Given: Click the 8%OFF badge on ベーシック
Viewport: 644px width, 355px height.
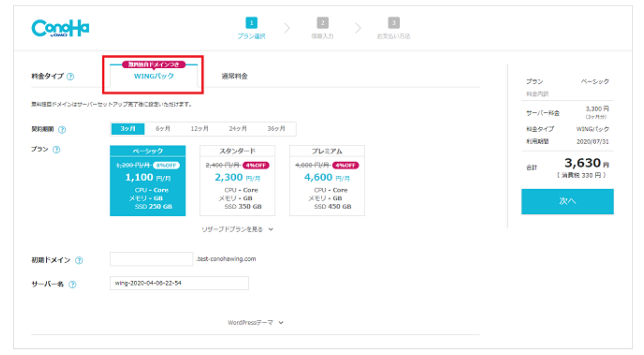Looking at the screenshot, I should (x=166, y=165).
